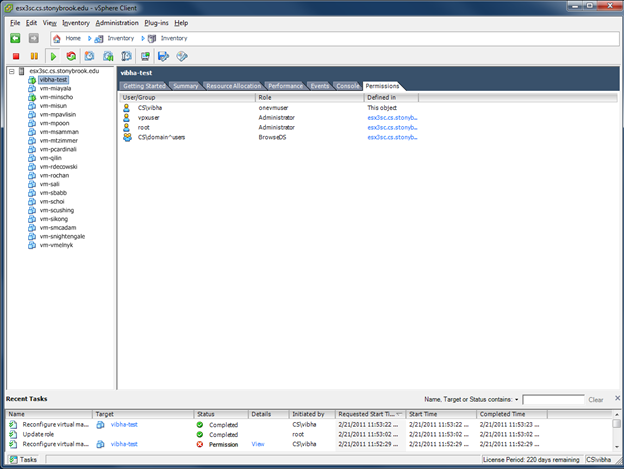Click the Clear filter button
The height and width of the screenshot is (469, 624).
point(596,400)
